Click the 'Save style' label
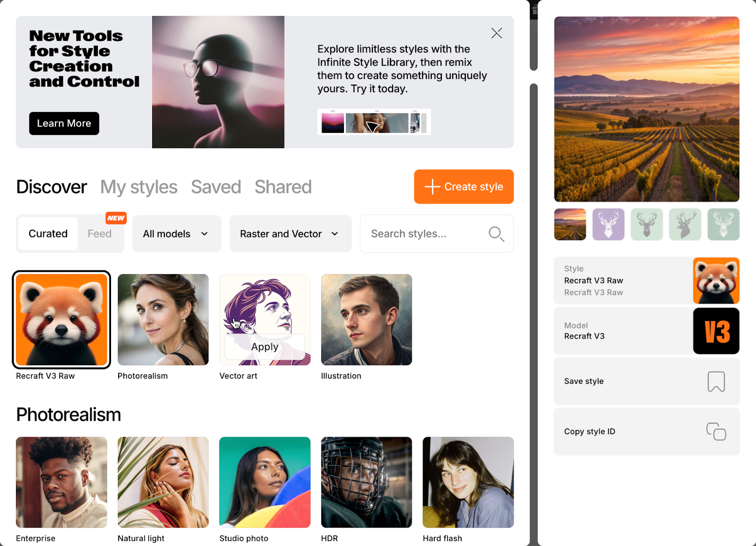Image resolution: width=756 pixels, height=546 pixels. coord(584,381)
